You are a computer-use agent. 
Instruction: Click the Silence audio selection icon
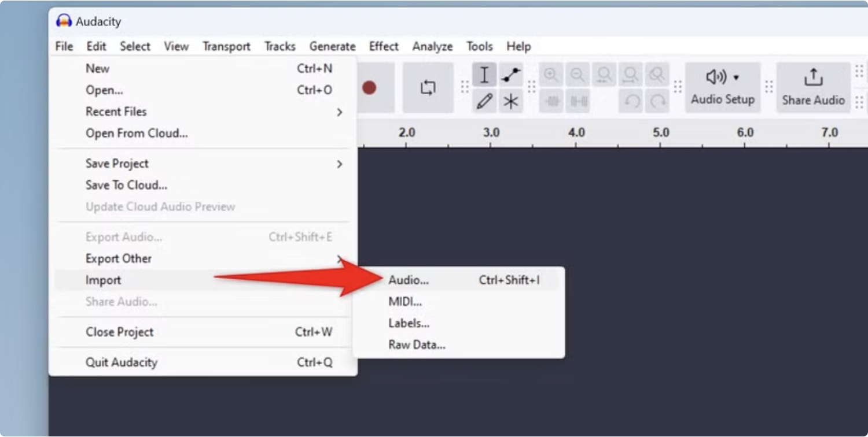tap(578, 102)
